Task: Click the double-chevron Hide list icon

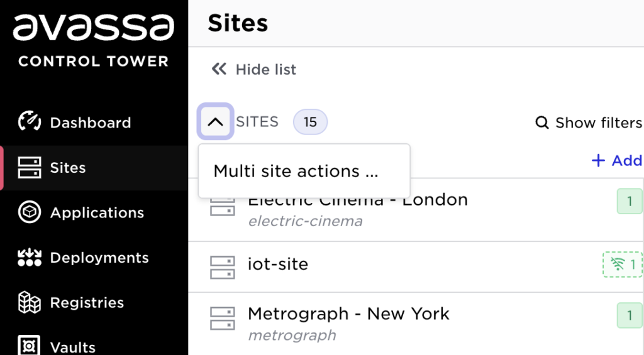Action: click(219, 69)
